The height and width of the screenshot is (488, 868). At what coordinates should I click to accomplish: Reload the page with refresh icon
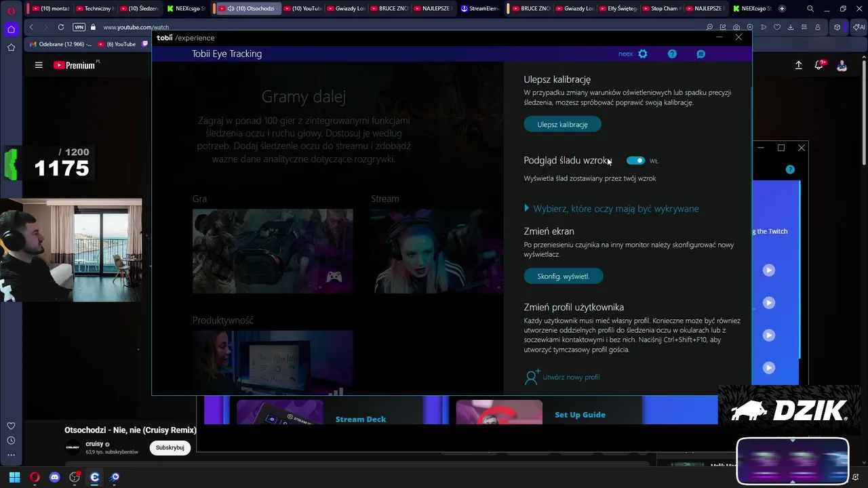pyautogui.click(x=61, y=27)
